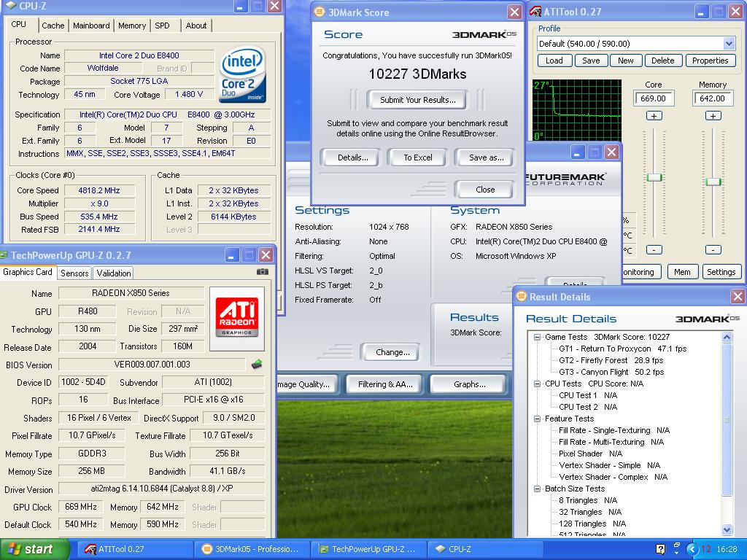Click the ATITool temperature graph
Image resolution: width=747 pixels, height=560 pixels.
click(x=577, y=110)
